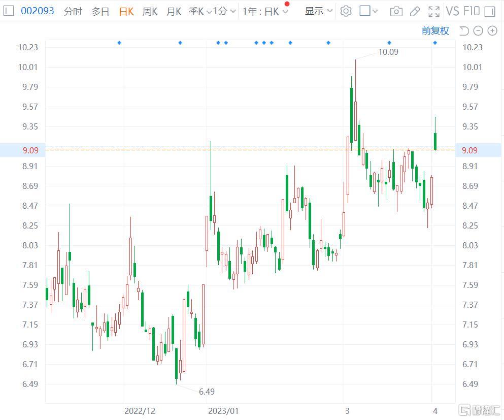
Task: Expand the arrow next to 季K
Action: click(209, 12)
